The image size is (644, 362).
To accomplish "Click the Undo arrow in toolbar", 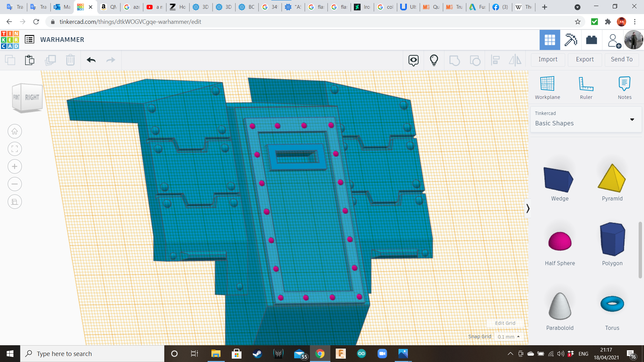I will click(x=91, y=60).
